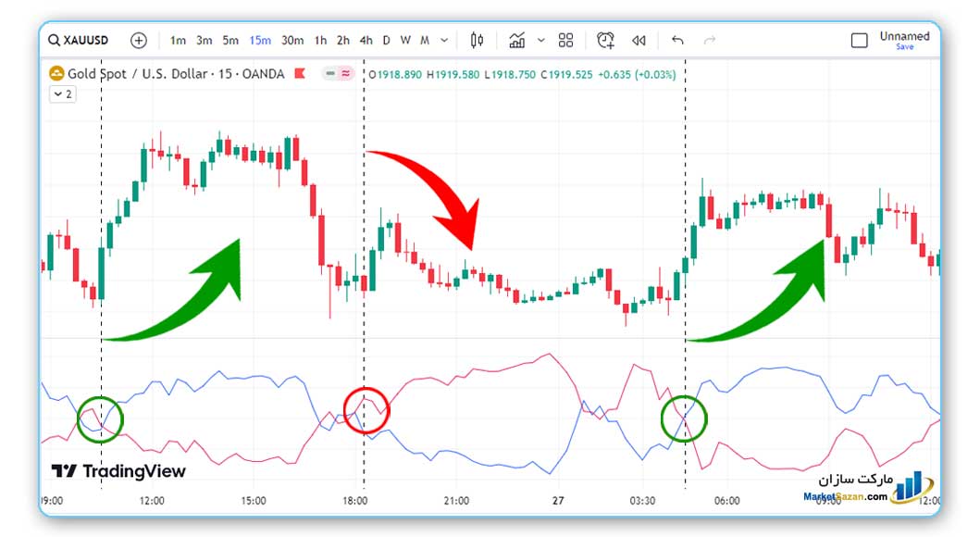Click the 18:00 time axis label
The width and height of the screenshot is (980, 537).
tap(355, 501)
